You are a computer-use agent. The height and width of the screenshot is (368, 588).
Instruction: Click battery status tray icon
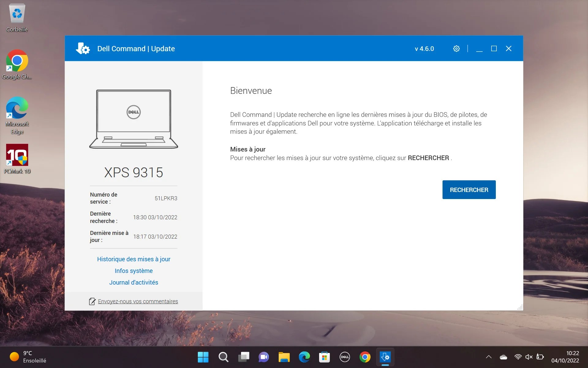[540, 357]
